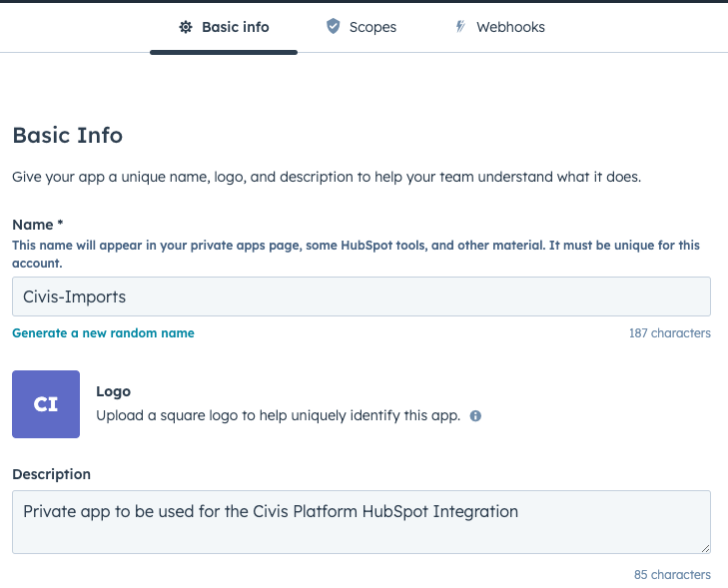The height and width of the screenshot is (588, 728).
Task: Click the Upload a square logo text
Action: [x=278, y=415]
